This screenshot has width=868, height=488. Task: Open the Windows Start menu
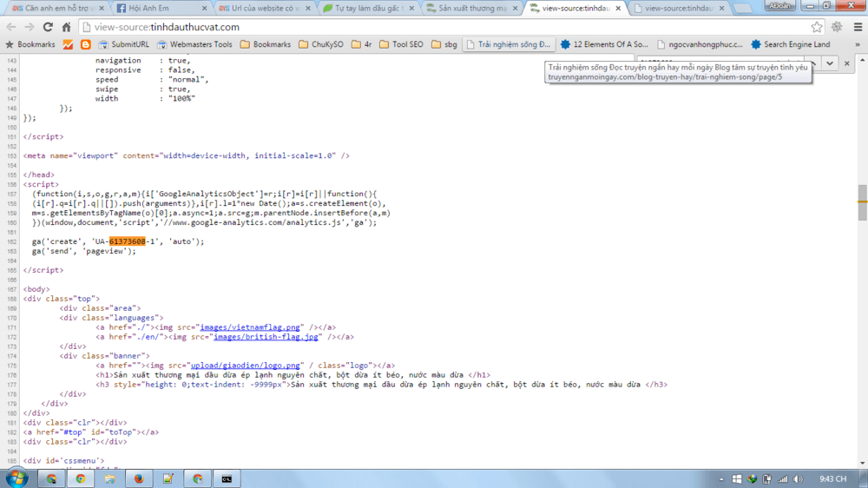point(16,478)
